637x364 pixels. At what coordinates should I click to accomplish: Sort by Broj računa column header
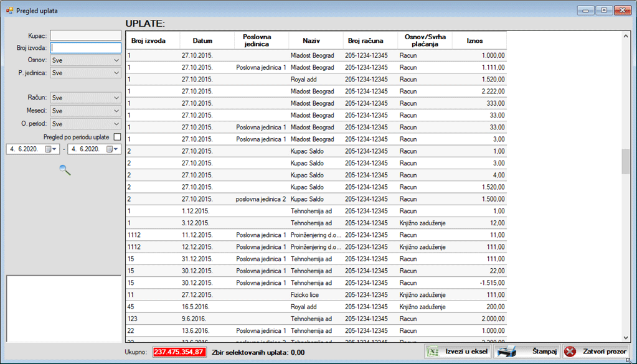coord(370,40)
